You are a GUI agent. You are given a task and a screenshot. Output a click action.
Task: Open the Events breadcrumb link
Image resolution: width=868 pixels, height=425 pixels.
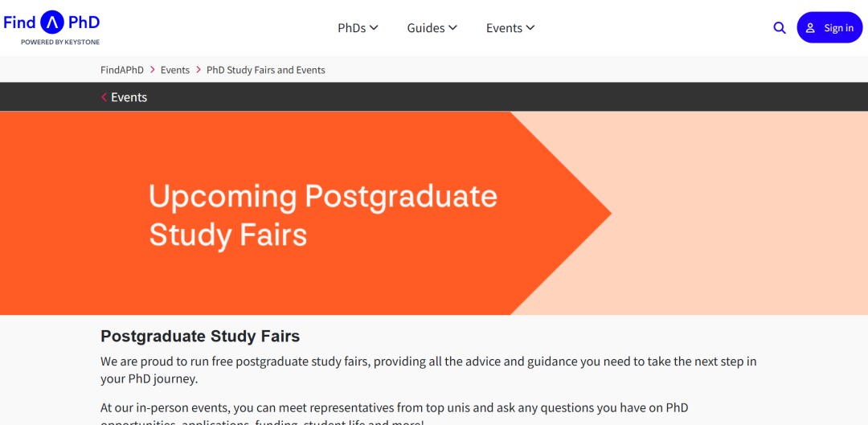tap(175, 70)
